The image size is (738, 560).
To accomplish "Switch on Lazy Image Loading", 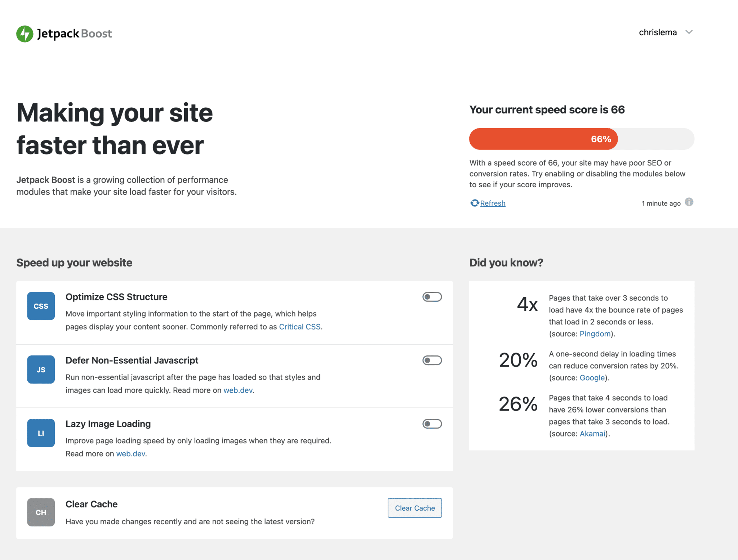I will (432, 424).
